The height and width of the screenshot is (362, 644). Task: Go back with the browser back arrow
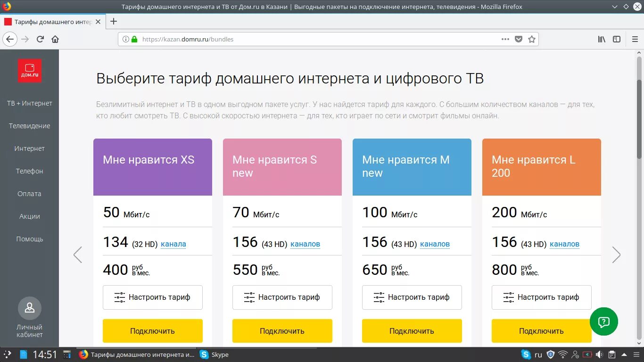pyautogui.click(x=10, y=39)
